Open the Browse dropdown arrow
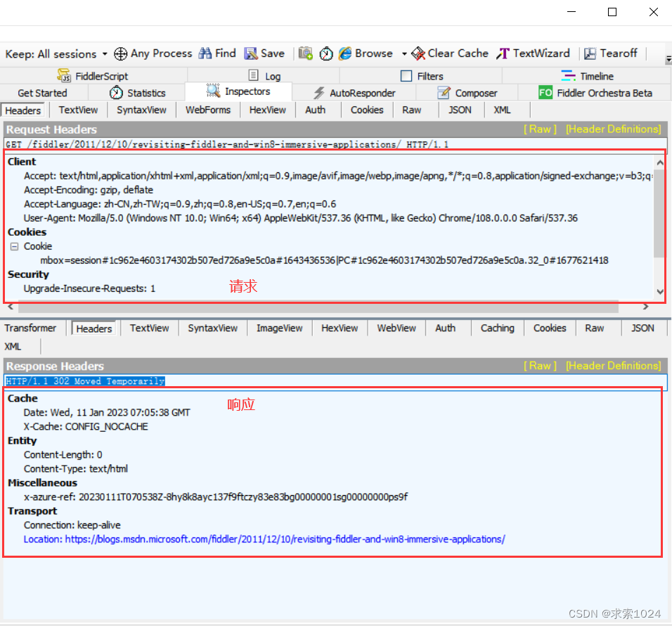 point(403,53)
